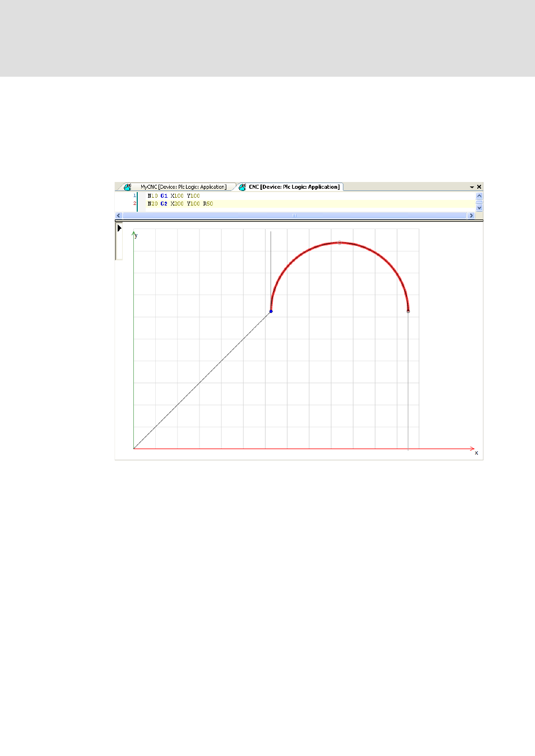Click the MyCNC tab's CNC icon

coord(128,187)
